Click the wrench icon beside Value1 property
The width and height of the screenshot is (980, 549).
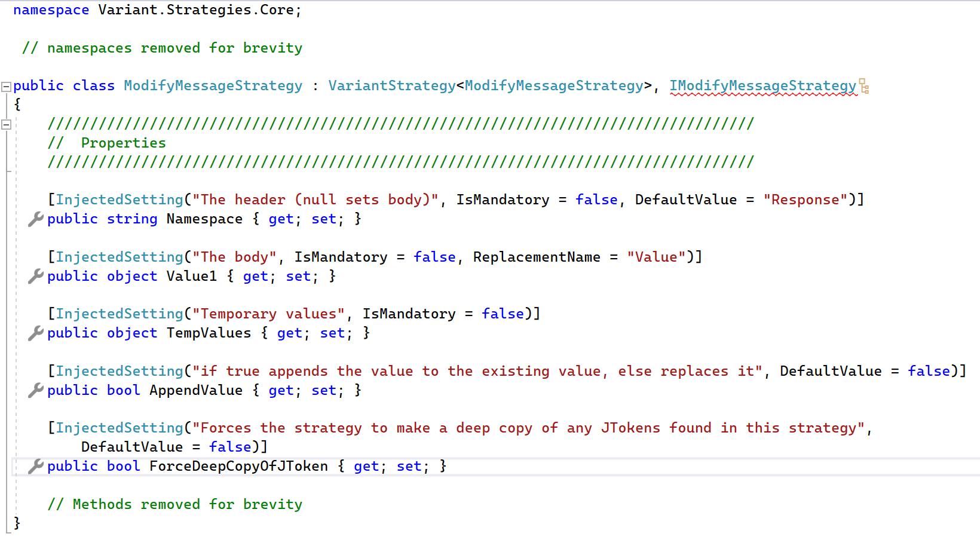point(35,276)
